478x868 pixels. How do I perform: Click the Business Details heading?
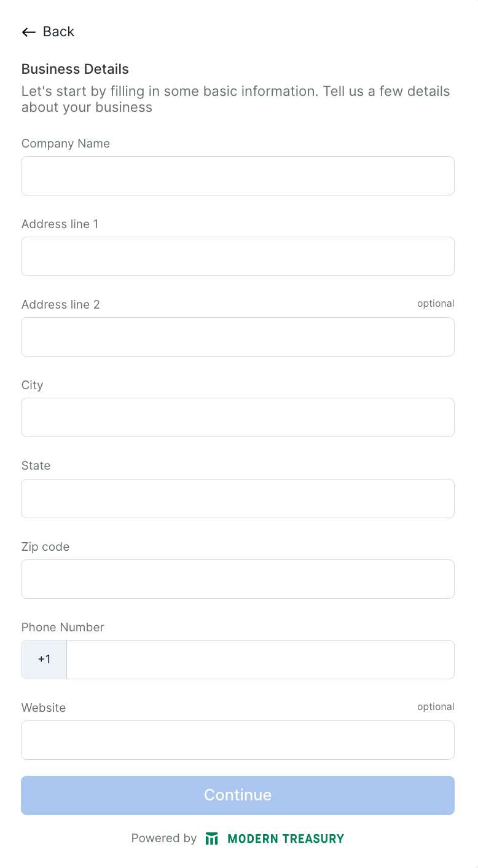click(x=75, y=69)
